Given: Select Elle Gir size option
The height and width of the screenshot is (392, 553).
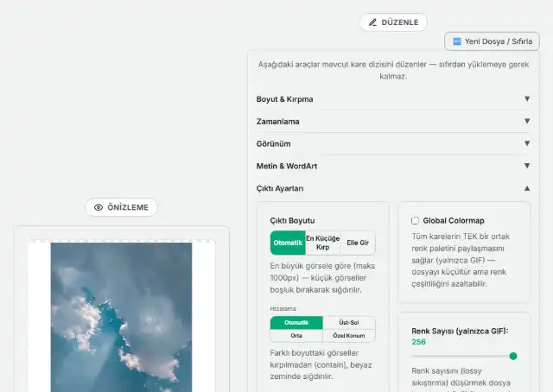Looking at the screenshot, I should (x=358, y=243).
